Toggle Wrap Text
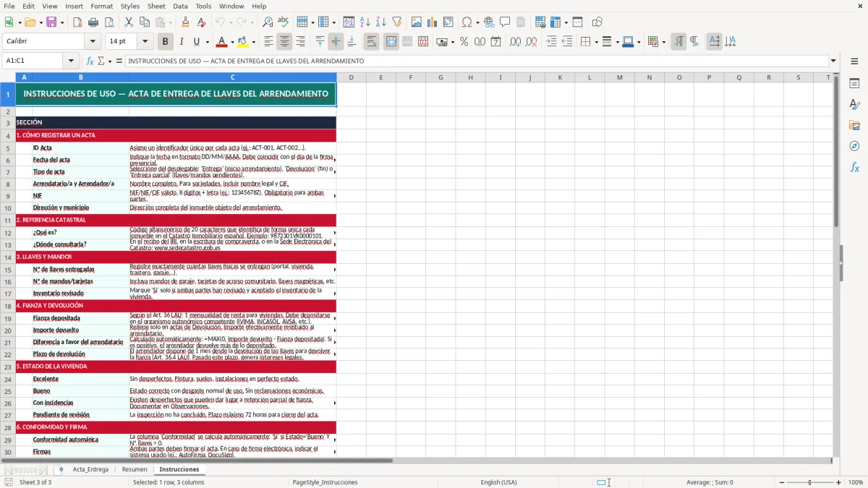Viewport: 868px width, 488px height. point(372,42)
